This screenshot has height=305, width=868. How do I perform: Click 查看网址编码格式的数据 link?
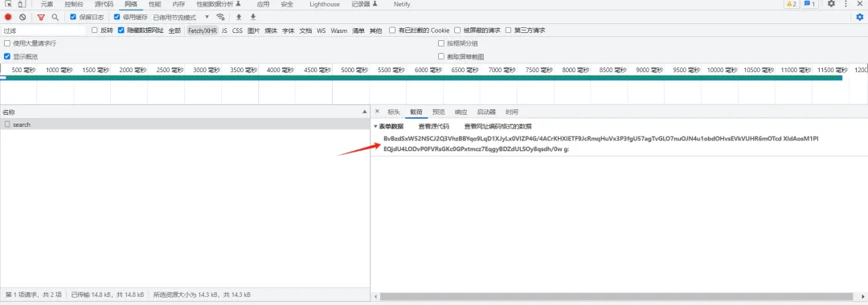click(497, 127)
